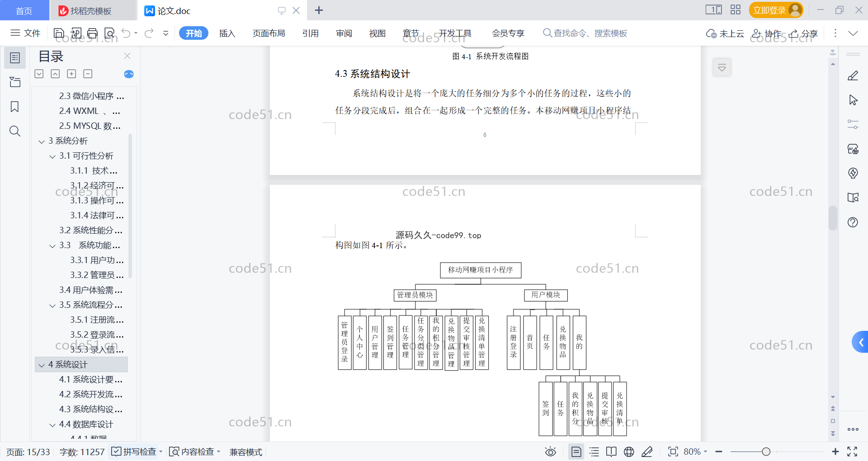The width and height of the screenshot is (868, 461).
Task: Collapse the 3.1 可行性分析 node
Action: (52, 156)
